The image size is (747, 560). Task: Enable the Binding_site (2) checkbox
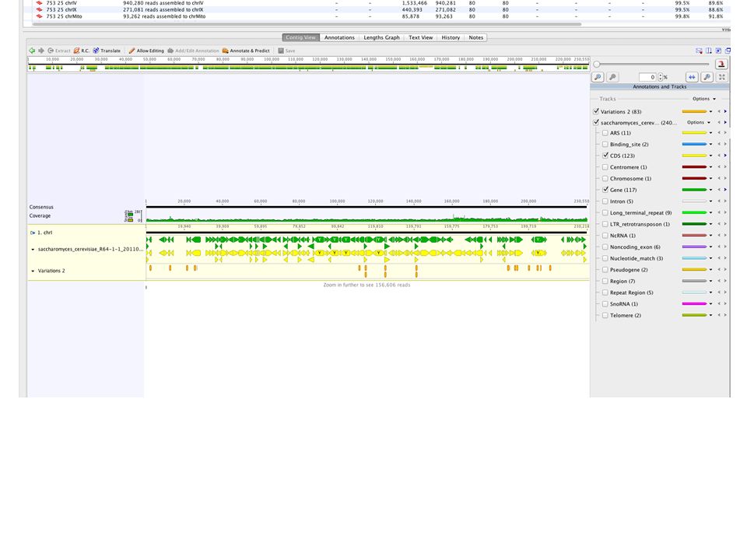[x=605, y=145]
